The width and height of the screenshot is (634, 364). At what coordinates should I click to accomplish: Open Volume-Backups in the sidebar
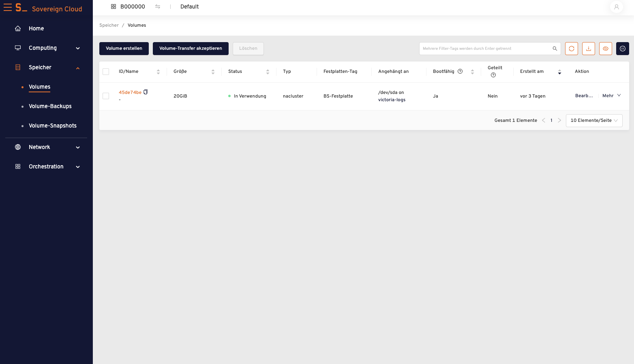[50, 106]
